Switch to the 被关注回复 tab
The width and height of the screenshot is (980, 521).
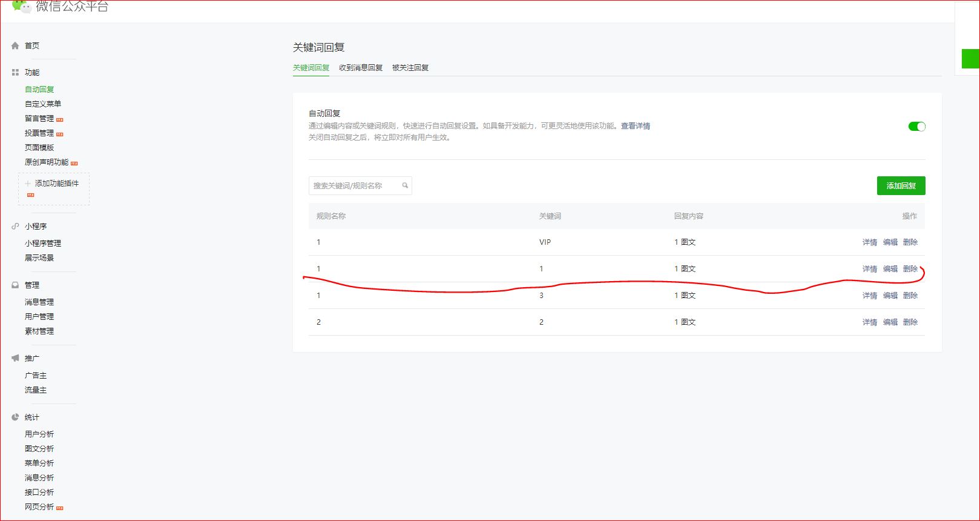coord(410,68)
